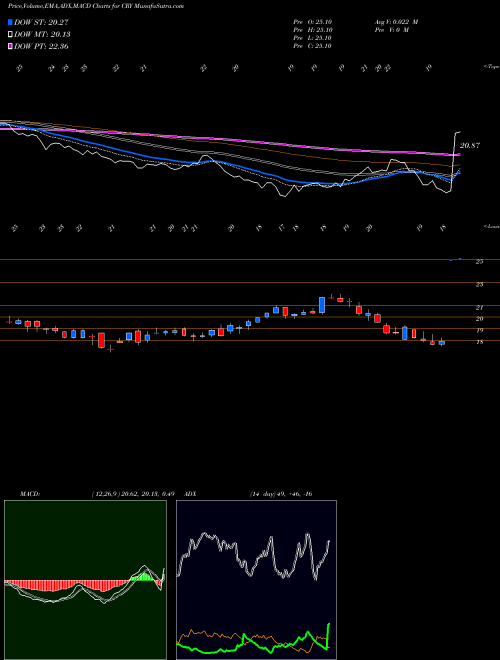
Task: Select the 'DOW PT: 22.36' label
Action: pos(41,46)
